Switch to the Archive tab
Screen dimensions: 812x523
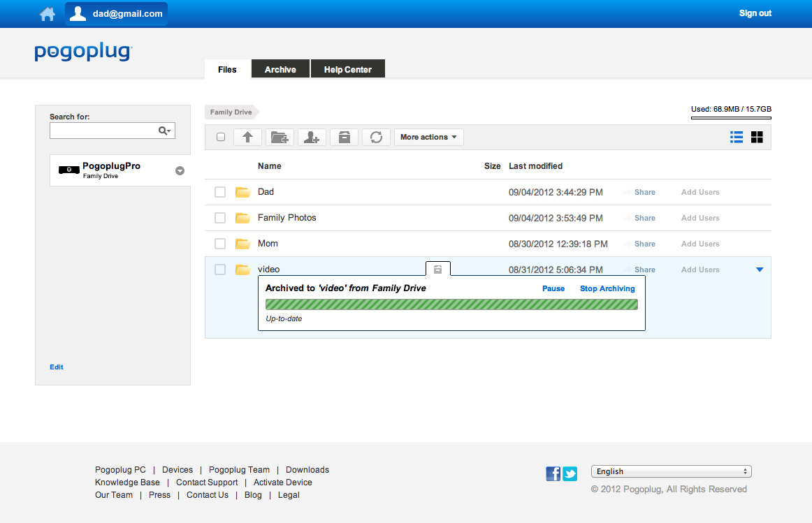coord(280,70)
